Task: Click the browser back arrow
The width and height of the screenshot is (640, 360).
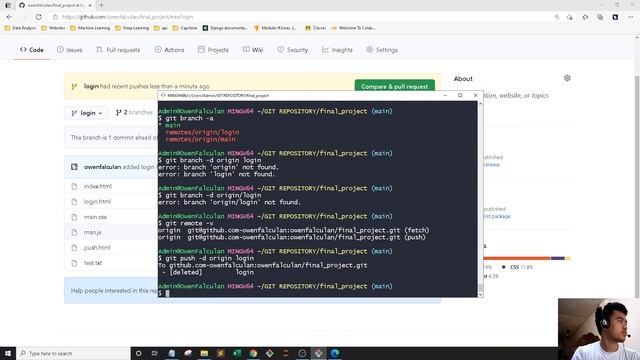Action: (x=9, y=17)
